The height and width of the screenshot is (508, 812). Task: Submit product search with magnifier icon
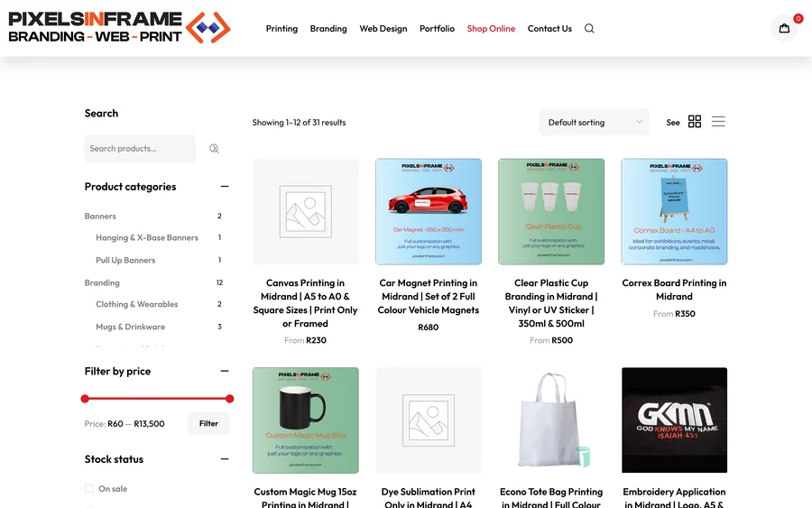(214, 149)
